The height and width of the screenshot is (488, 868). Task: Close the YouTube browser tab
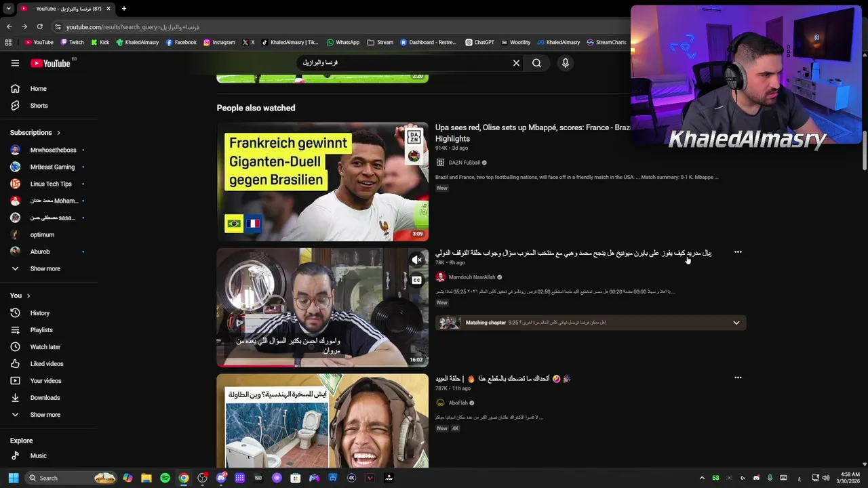click(x=108, y=9)
